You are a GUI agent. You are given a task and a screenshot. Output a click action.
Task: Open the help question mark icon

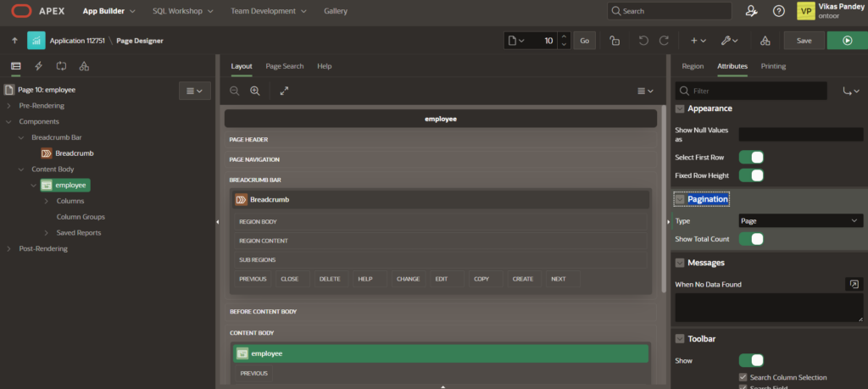[778, 11]
